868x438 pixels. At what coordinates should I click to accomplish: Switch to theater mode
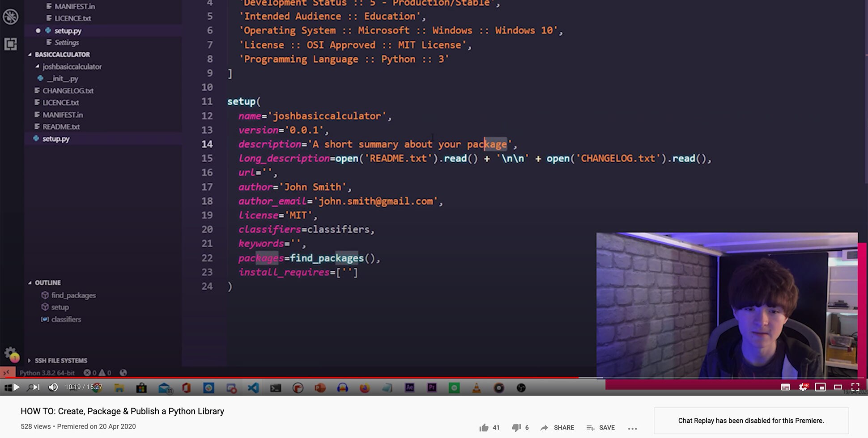[838, 387]
